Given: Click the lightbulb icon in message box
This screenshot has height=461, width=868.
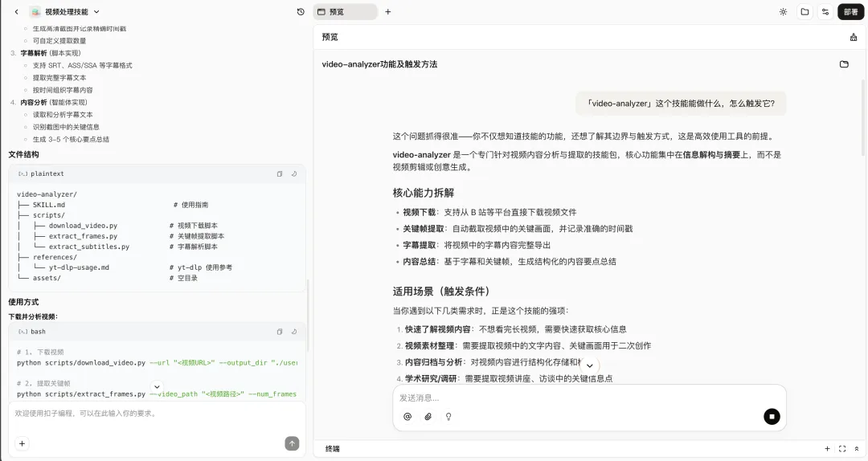Looking at the screenshot, I should 448,417.
